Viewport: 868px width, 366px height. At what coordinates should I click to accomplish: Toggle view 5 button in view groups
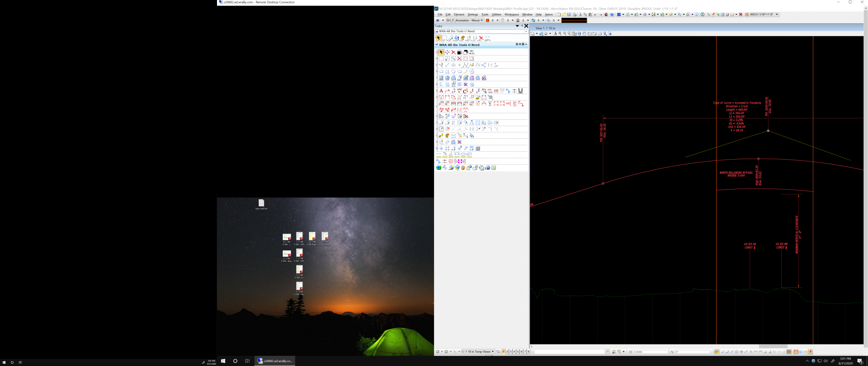coord(518,352)
